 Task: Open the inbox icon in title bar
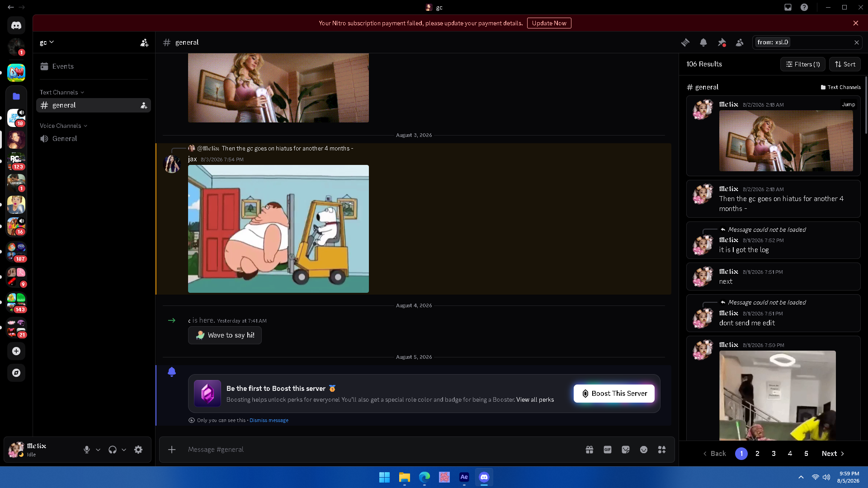point(788,7)
